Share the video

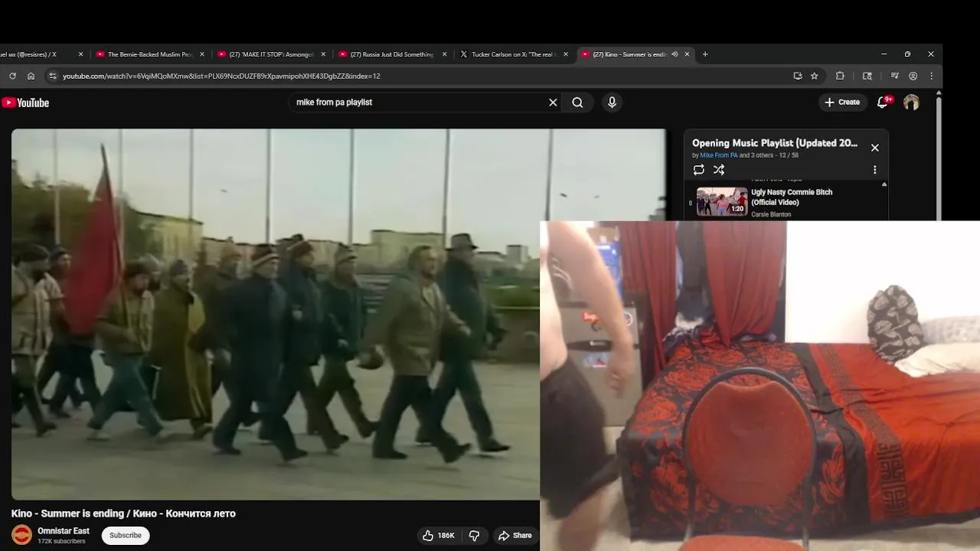(x=514, y=536)
